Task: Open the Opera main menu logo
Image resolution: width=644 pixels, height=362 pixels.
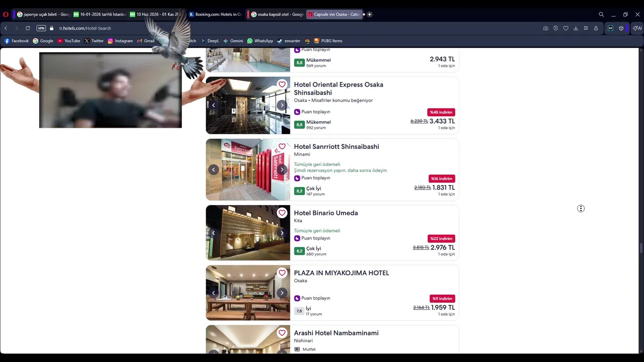Action: [x=6, y=15]
